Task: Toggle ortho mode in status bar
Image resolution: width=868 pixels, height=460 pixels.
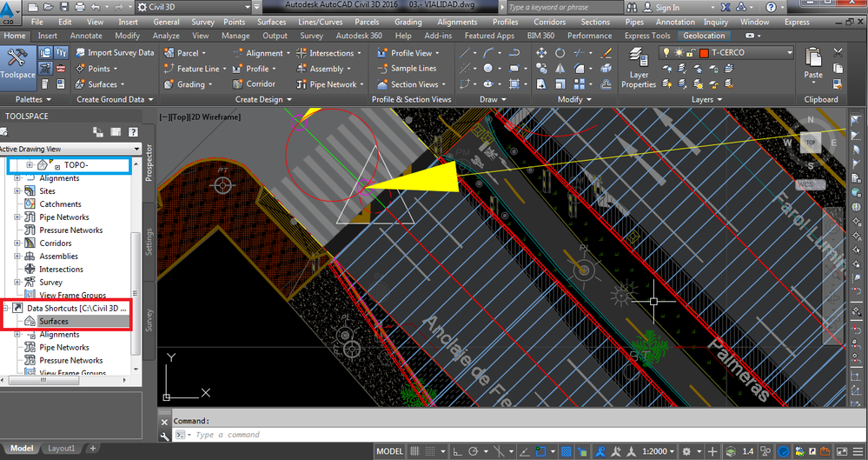Action: pyautogui.click(x=458, y=451)
